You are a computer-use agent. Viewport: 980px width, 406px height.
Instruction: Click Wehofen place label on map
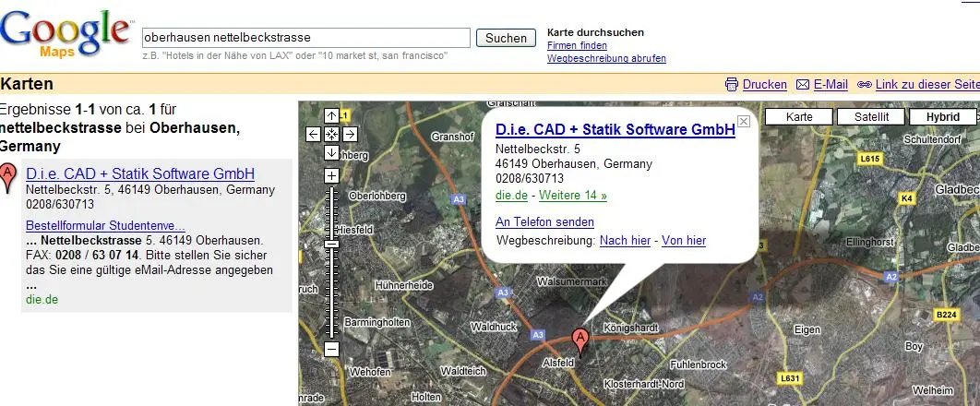pos(370,372)
